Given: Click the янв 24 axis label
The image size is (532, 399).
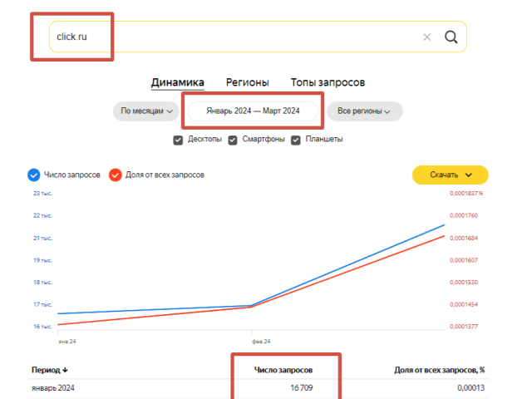Looking at the screenshot, I should (67, 342).
